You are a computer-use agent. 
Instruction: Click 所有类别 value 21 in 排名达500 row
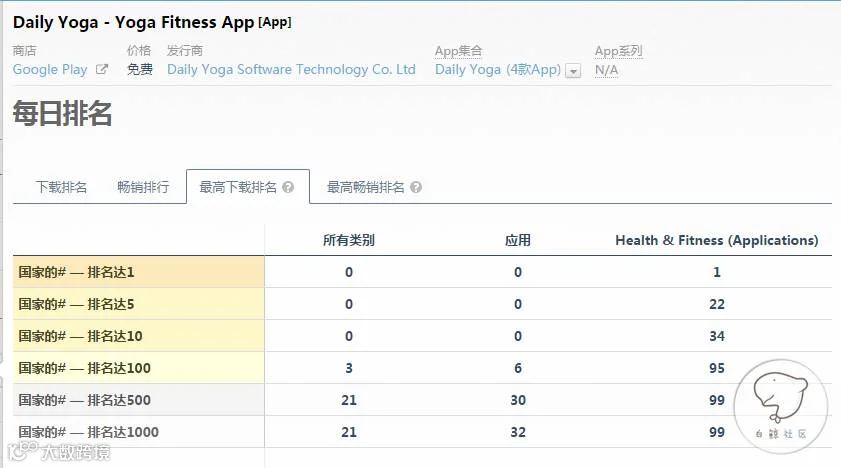click(349, 400)
